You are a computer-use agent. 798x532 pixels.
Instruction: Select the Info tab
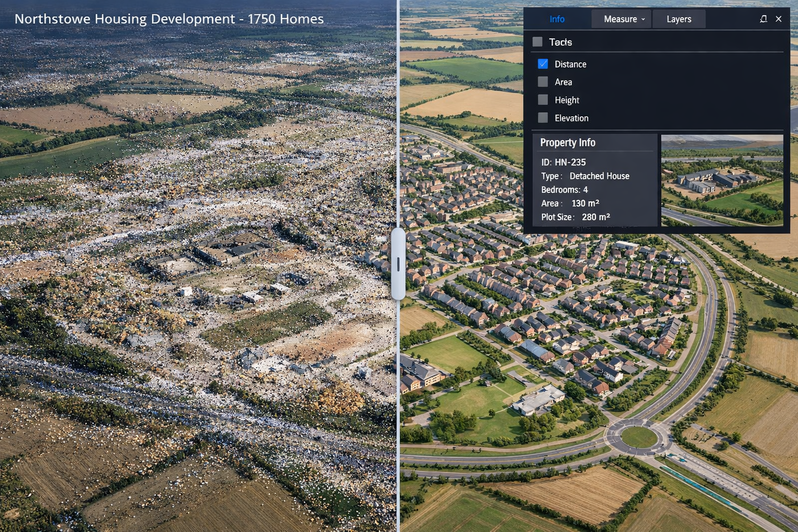[556, 19]
